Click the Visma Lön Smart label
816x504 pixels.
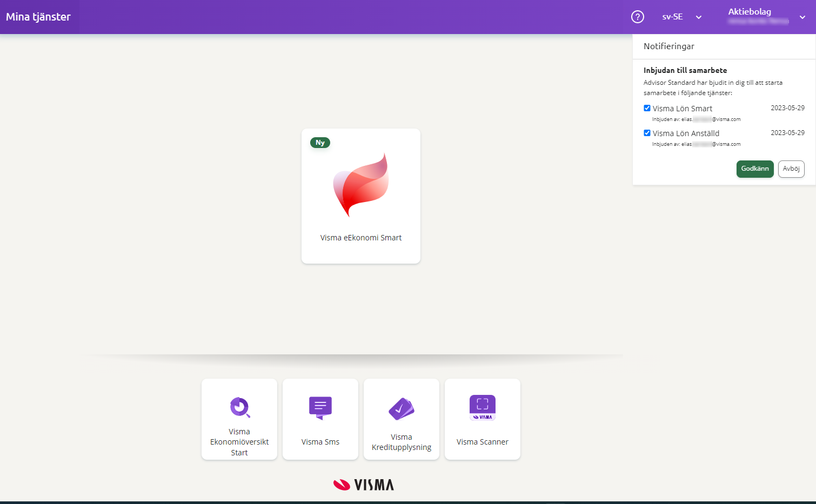(683, 109)
